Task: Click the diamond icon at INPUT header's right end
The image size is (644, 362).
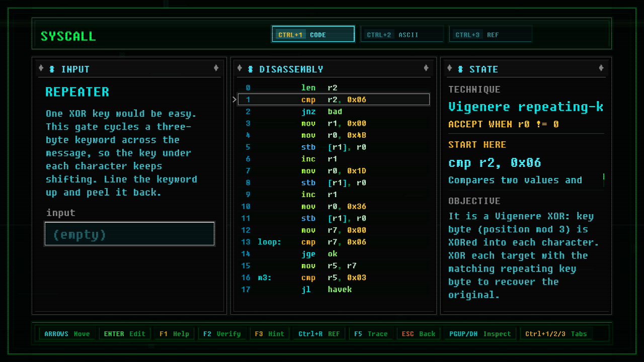Action: tap(216, 68)
